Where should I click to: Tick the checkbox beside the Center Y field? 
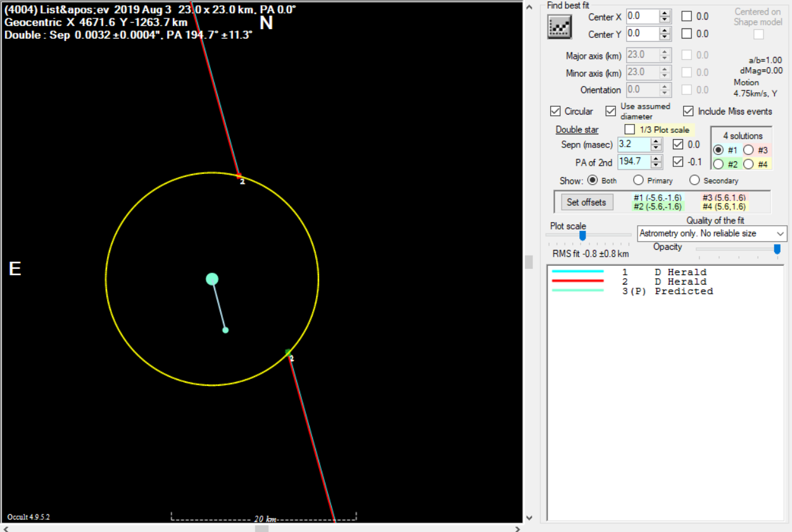686,34
